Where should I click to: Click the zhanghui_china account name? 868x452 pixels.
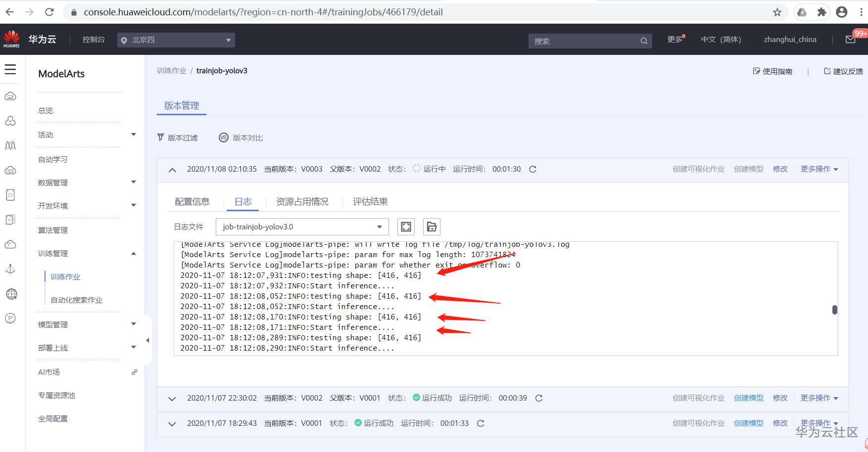tap(790, 40)
